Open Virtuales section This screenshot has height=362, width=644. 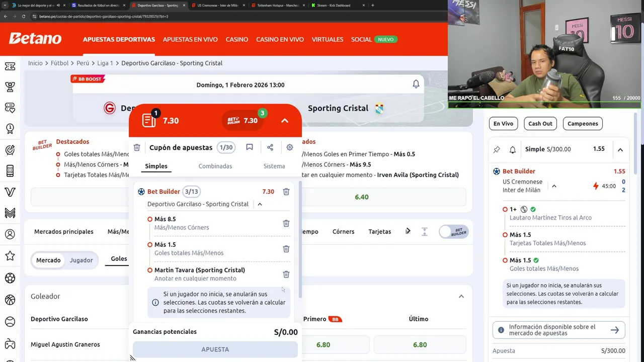tap(328, 39)
